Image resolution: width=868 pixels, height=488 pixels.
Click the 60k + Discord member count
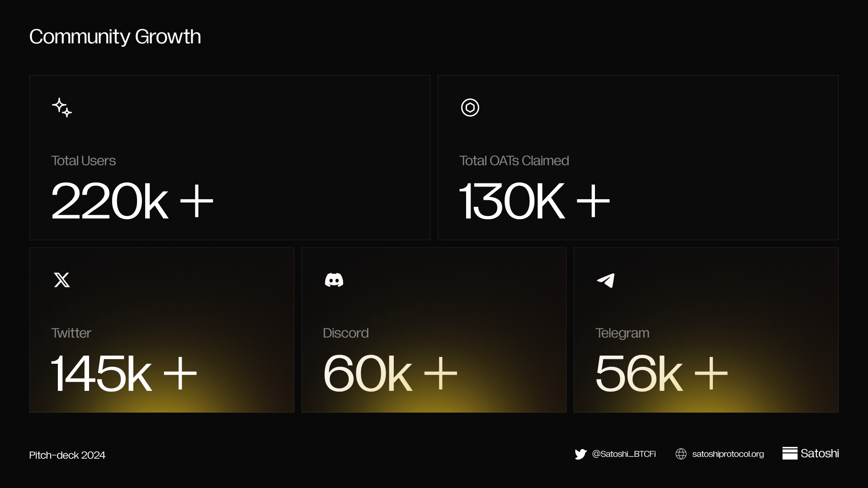click(390, 374)
